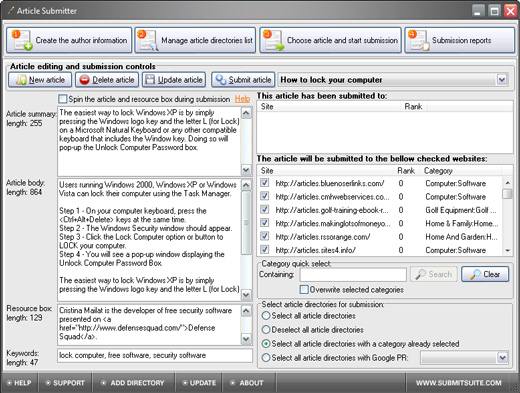Screen dimensions: 520x393
Task: Expand the article title dropdown
Action: (x=502, y=80)
